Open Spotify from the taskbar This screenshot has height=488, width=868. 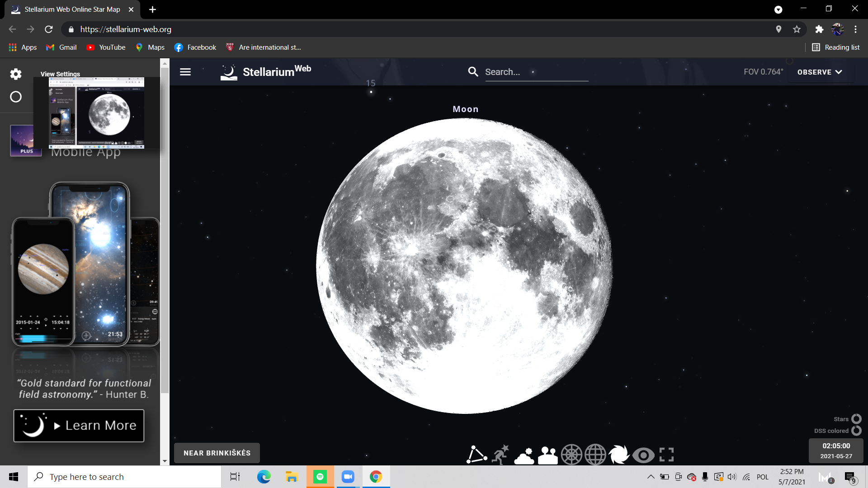320,477
